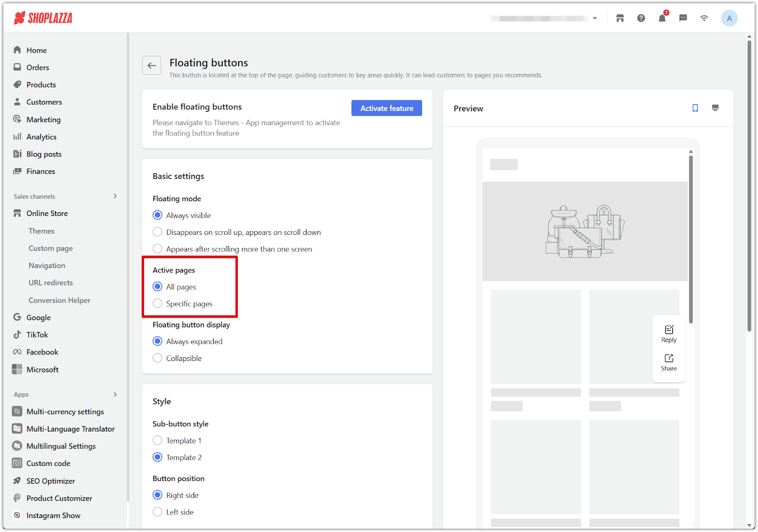The height and width of the screenshot is (532, 758).
Task: Click the Blog posts icon
Action: point(18,153)
